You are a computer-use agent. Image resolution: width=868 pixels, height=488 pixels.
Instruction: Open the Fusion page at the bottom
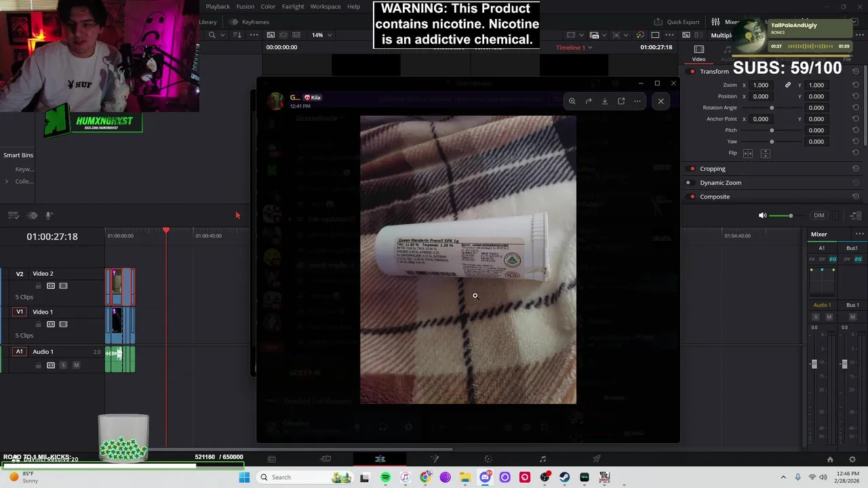pyautogui.click(x=434, y=459)
